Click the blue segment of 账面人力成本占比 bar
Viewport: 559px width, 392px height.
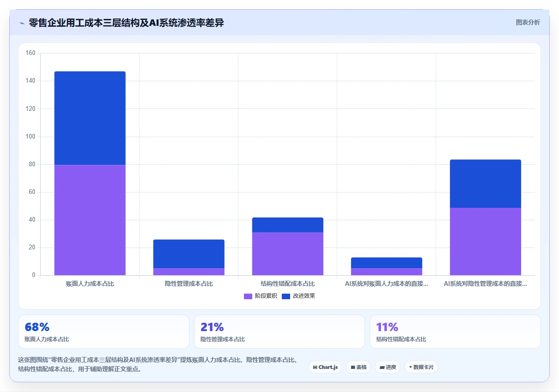click(90, 118)
